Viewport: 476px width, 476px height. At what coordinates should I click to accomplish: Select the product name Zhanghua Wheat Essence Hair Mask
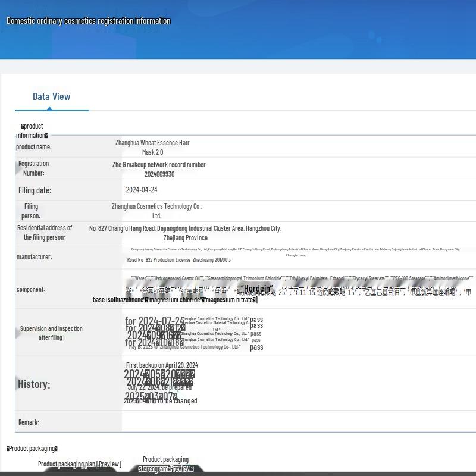point(152,147)
